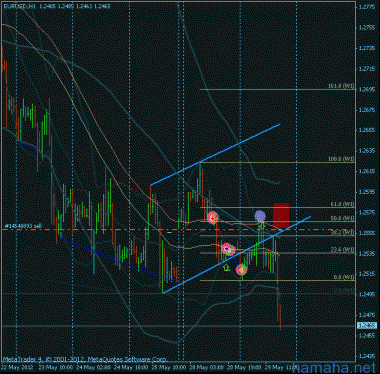
Task: Select the blue-purple circle marker near 50.0 level
Action: click(260, 216)
